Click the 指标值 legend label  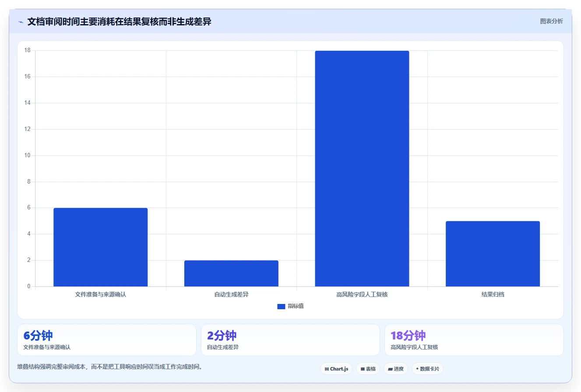tap(296, 306)
